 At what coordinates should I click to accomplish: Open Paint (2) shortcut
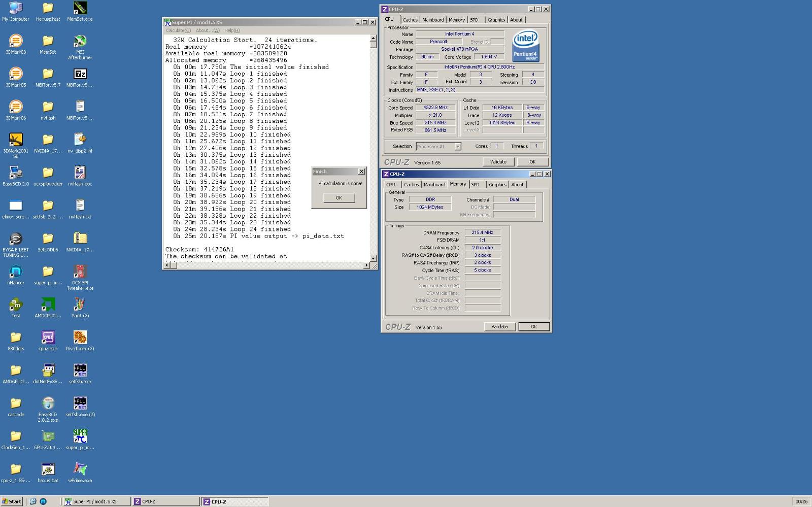tap(80, 308)
